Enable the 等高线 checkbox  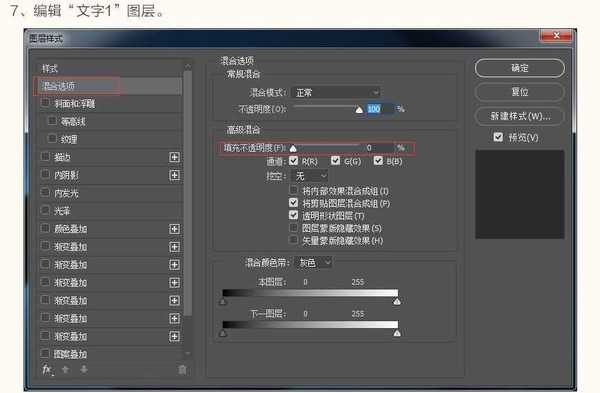tap(52, 121)
